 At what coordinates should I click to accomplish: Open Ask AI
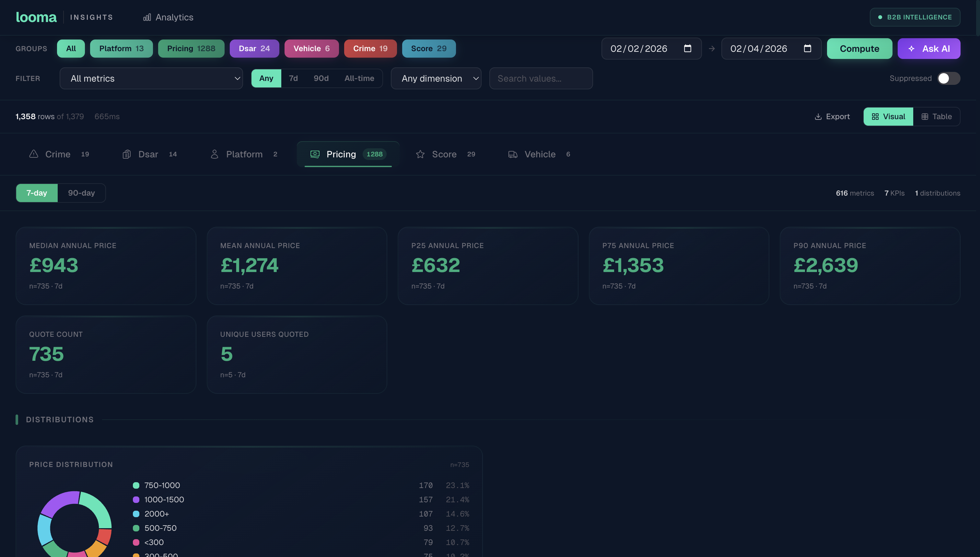point(929,49)
